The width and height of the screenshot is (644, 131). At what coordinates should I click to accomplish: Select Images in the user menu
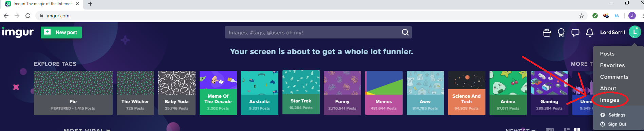[x=609, y=100]
